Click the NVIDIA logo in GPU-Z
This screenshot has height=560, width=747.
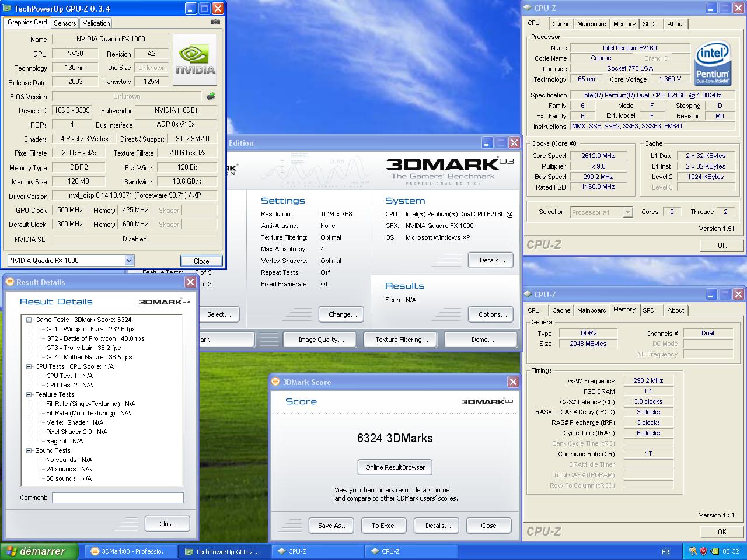(195, 60)
